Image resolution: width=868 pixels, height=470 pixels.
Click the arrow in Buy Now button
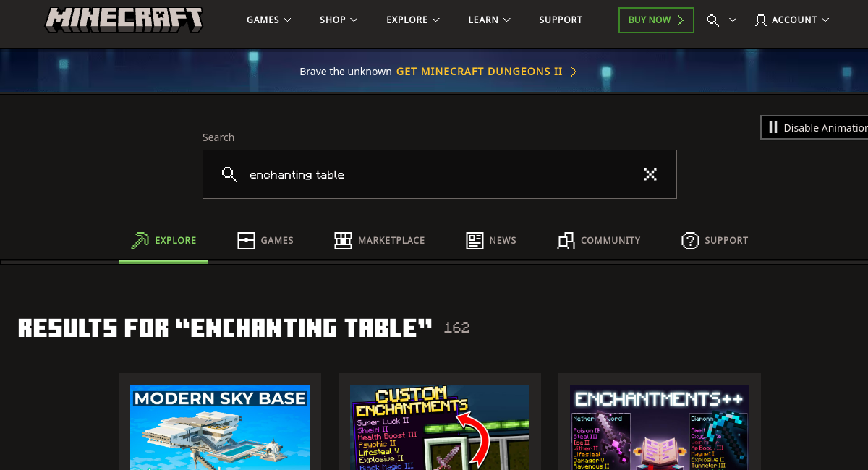(681, 20)
